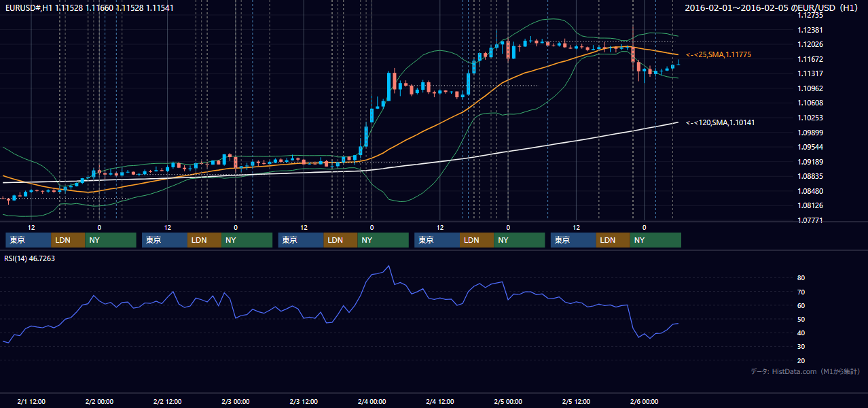868x408 pixels.
Task: Click price axis label 1.12735
Action: pos(811,15)
